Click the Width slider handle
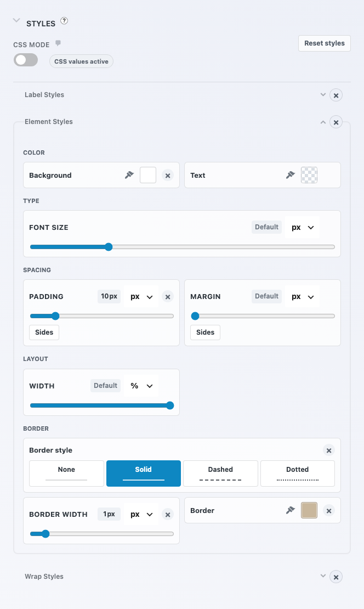The width and height of the screenshot is (364, 609). pos(170,405)
